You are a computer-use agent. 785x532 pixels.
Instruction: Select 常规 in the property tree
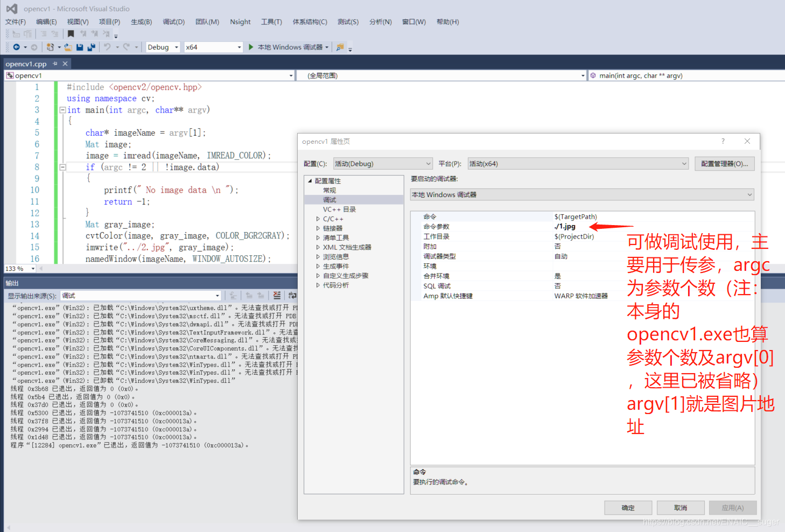330,191
